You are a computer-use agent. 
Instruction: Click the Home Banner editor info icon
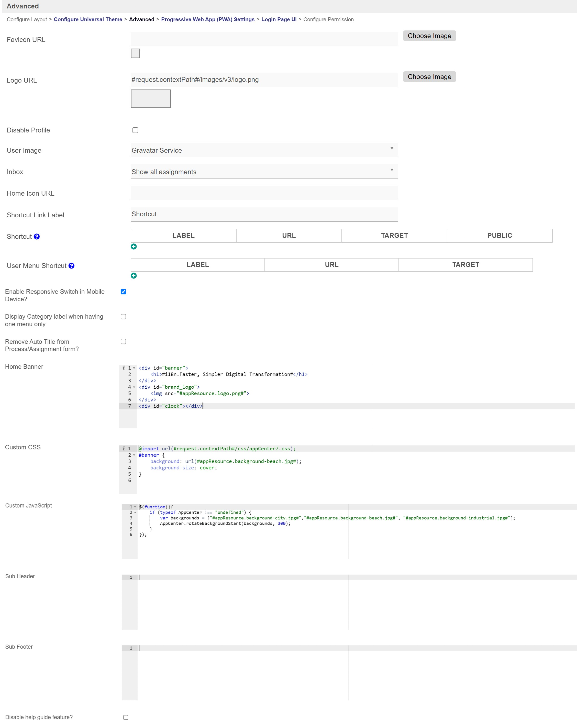[x=123, y=368]
